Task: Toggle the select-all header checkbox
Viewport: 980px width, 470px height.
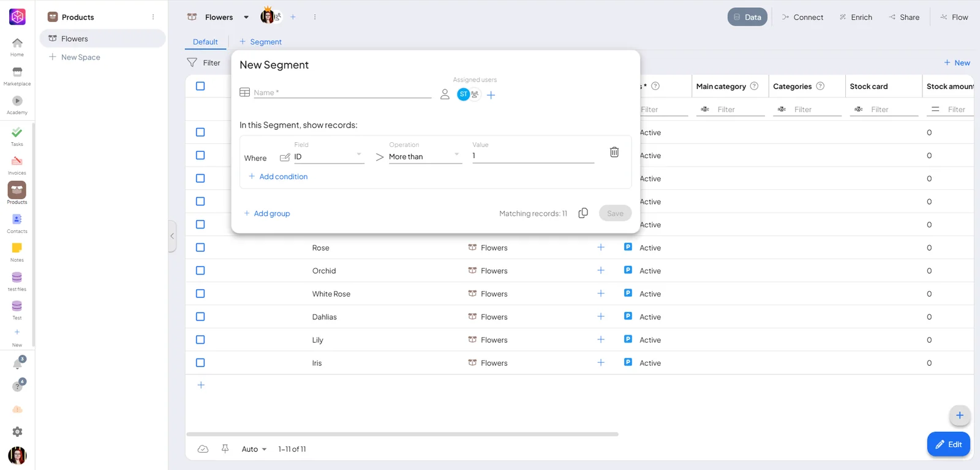Action: pyautogui.click(x=200, y=86)
